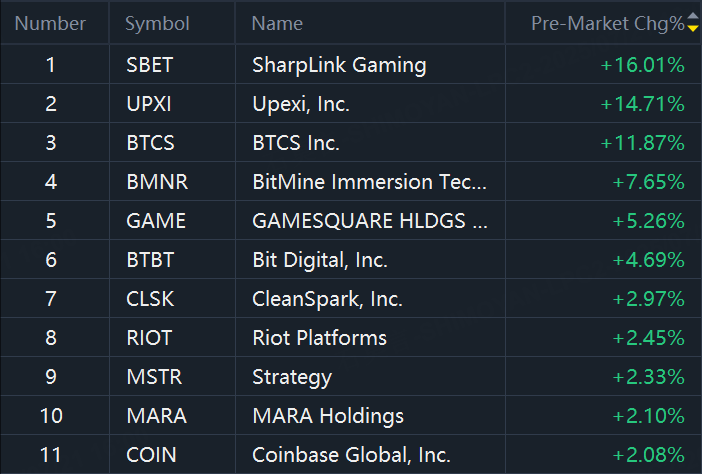Click Riot Platforms name
The height and width of the screenshot is (474, 702).
coord(320,337)
